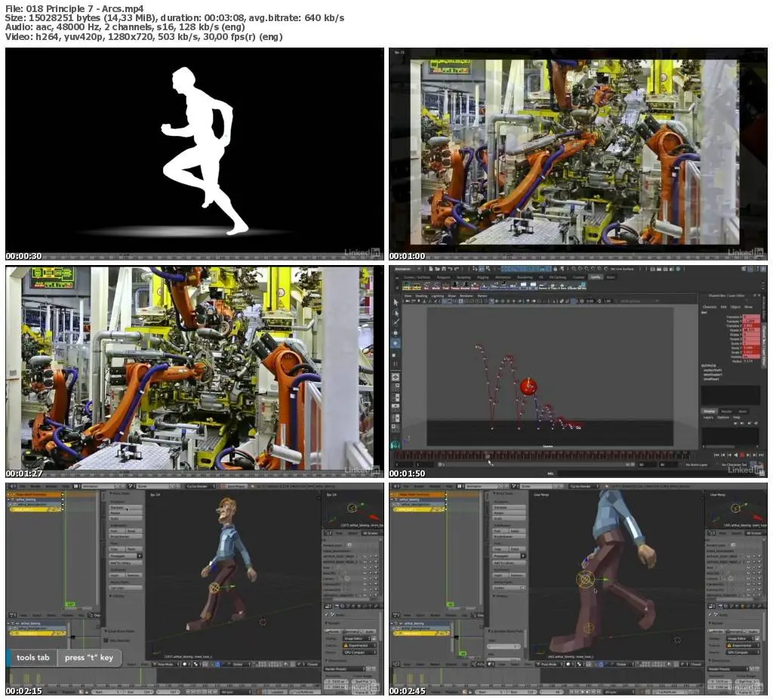Select the yellow highlighted dopesheet row in 00:02:15 Blender
This screenshot has width=773, height=700.
(36, 509)
